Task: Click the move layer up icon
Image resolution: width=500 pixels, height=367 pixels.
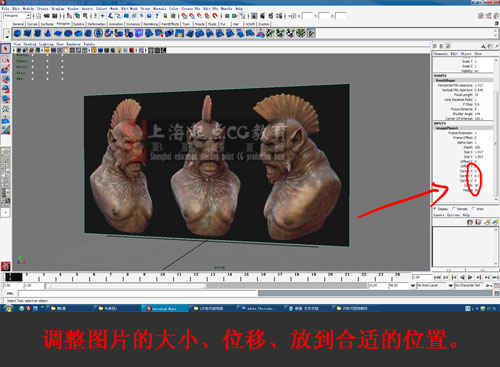Action: tap(470, 222)
